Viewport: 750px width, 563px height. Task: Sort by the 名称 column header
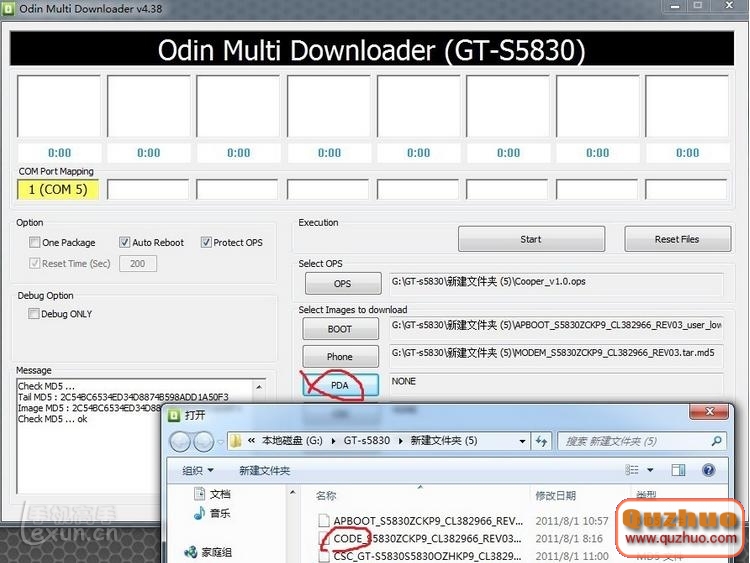[326, 496]
